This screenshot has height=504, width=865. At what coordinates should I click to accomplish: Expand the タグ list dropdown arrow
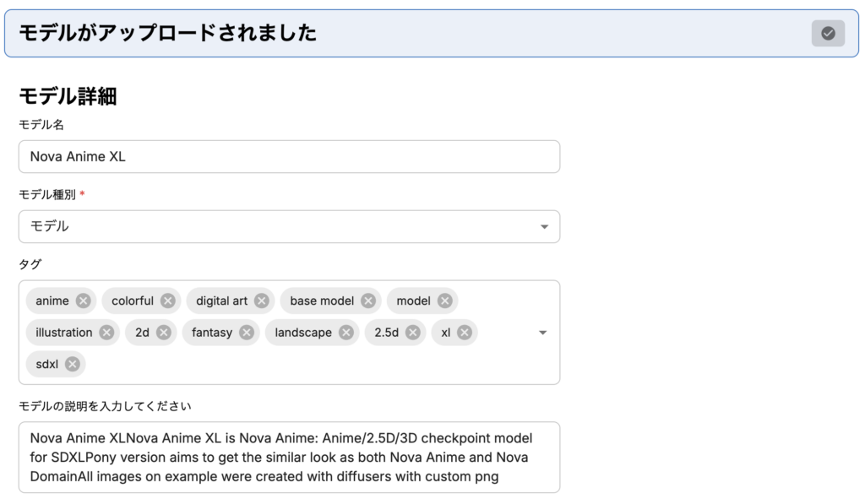coord(543,333)
